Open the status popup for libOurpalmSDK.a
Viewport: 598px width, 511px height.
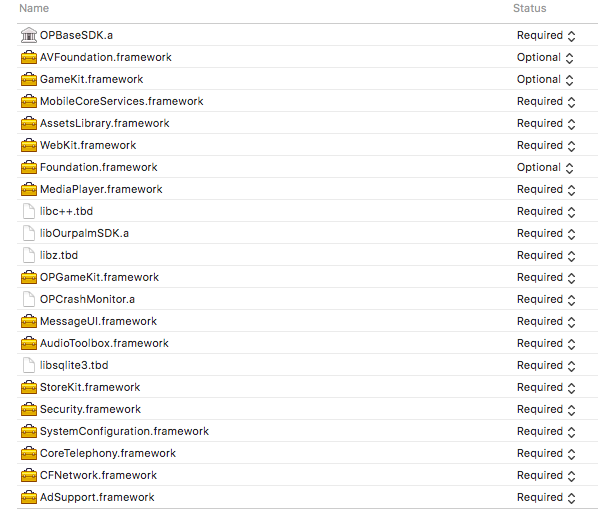(x=546, y=233)
